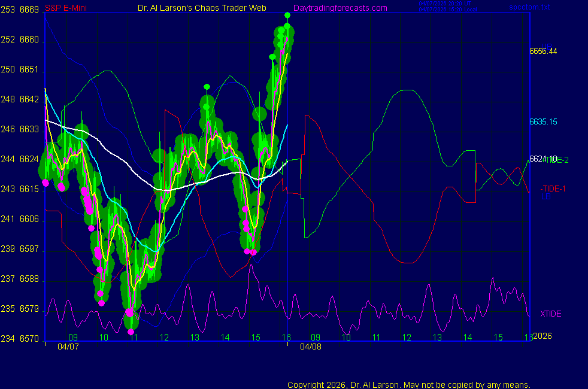Select the -TIDE-1 red legend label
588x389 pixels.
pos(553,189)
